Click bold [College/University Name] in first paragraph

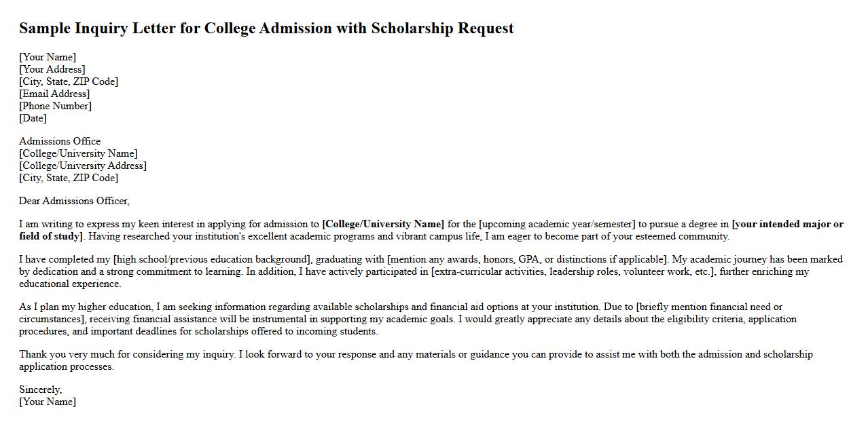click(x=383, y=224)
